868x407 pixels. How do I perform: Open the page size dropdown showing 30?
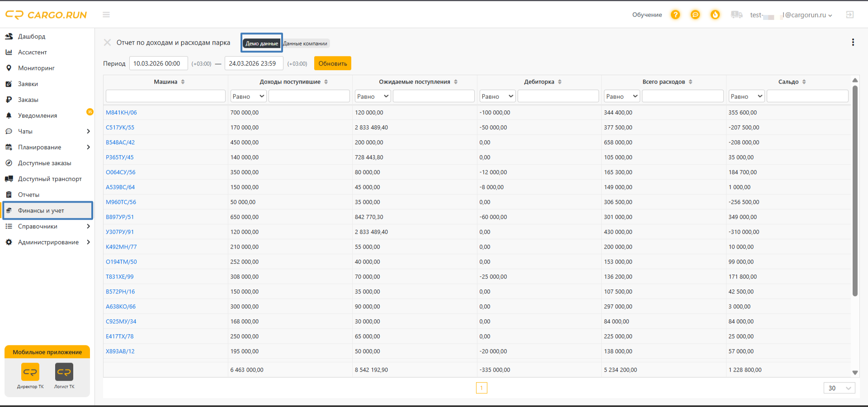tap(839, 388)
